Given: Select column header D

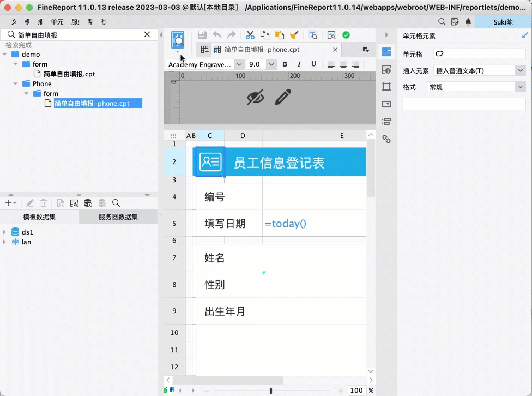Looking at the screenshot, I should click(243, 135).
